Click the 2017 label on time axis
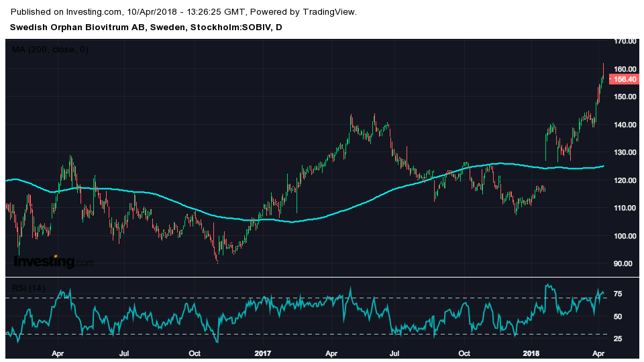 point(263,353)
